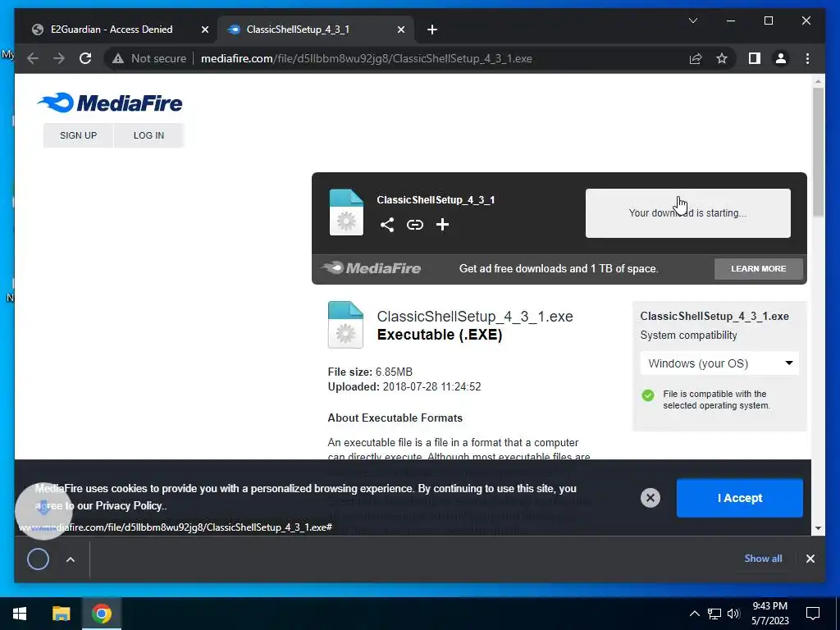This screenshot has height=630, width=840.
Task: Expand the download item options chevron
Action: [x=71, y=559]
